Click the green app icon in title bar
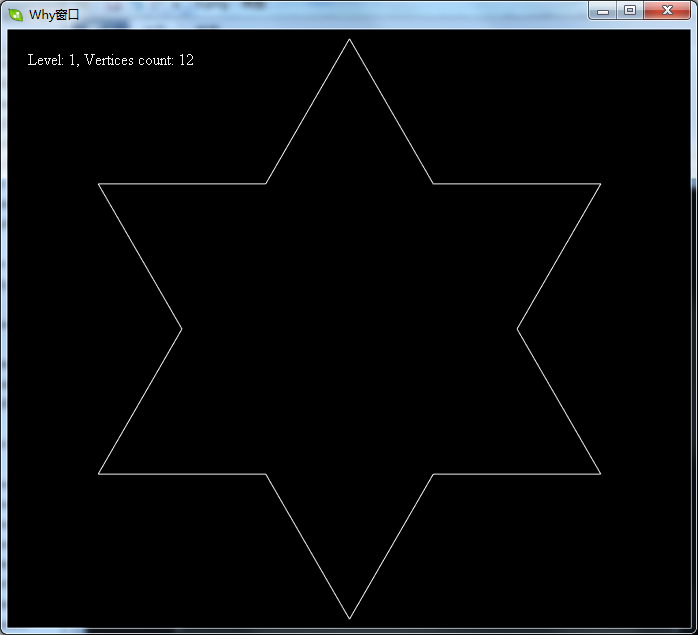The width and height of the screenshot is (698, 635). click(16, 15)
